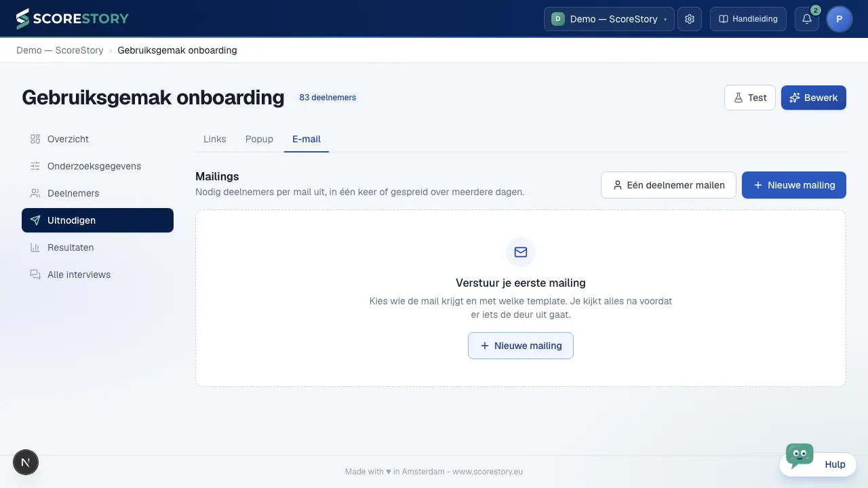
Task: Click Demo — ScoreStory breadcrumb link
Action: (60, 50)
